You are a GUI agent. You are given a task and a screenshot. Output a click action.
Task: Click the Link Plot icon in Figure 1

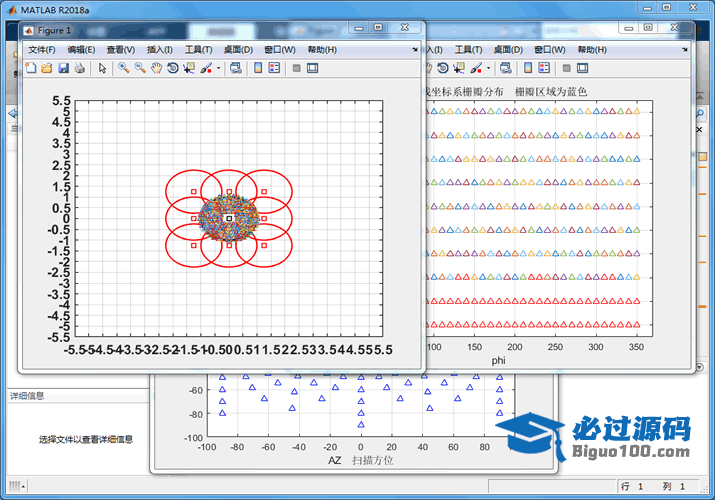coord(235,68)
